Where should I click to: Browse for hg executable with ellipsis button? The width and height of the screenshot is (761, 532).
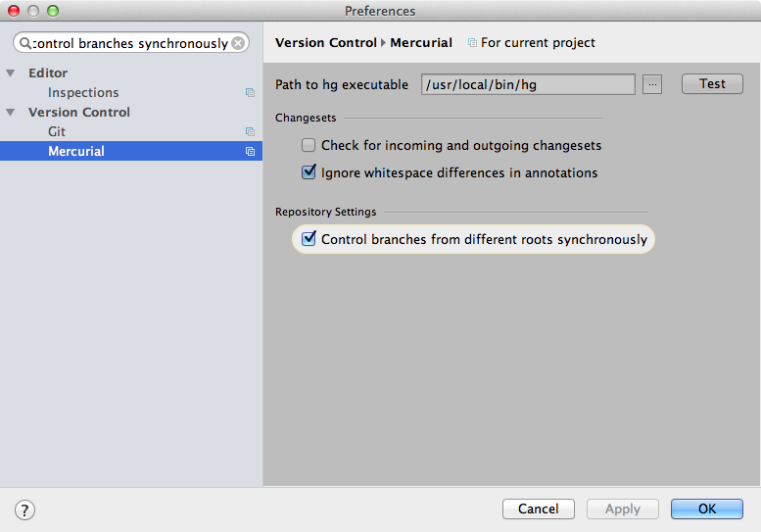[652, 84]
